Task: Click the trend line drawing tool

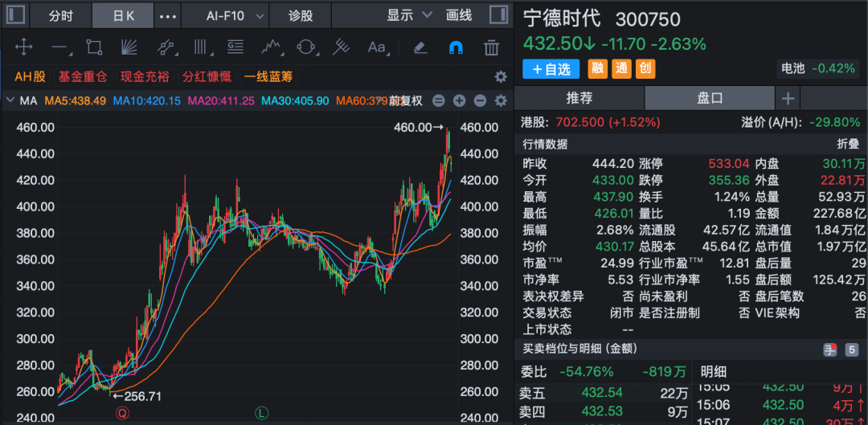Action: [59, 47]
